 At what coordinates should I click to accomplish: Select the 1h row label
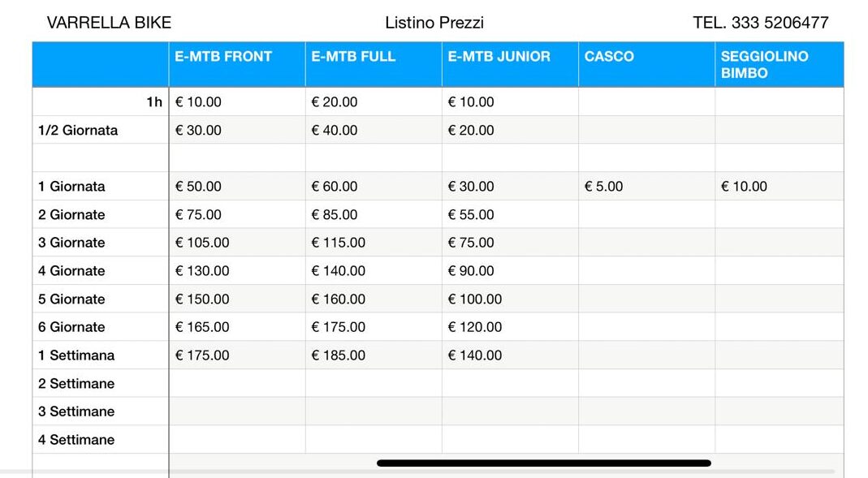[154, 102]
